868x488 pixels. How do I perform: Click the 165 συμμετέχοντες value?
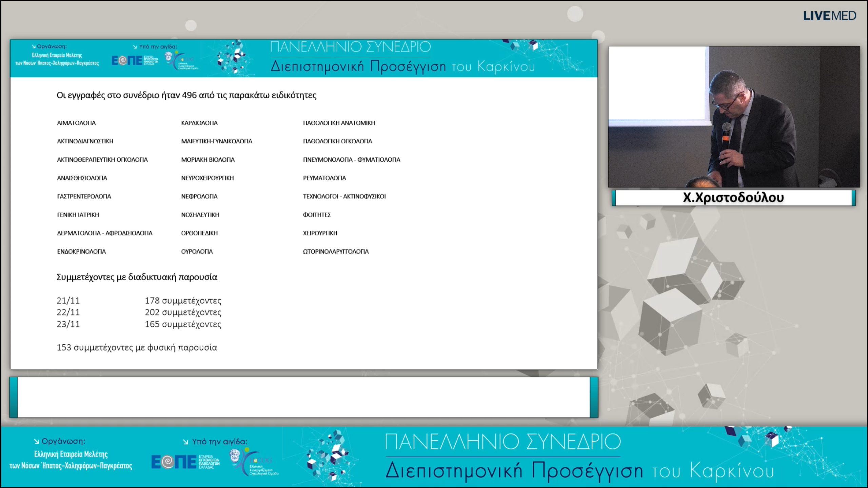(x=183, y=324)
